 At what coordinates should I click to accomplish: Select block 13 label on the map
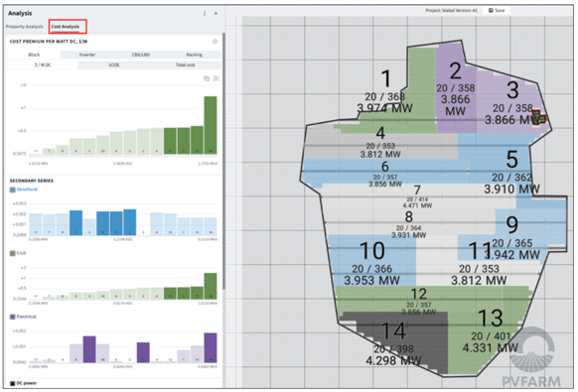point(491,319)
